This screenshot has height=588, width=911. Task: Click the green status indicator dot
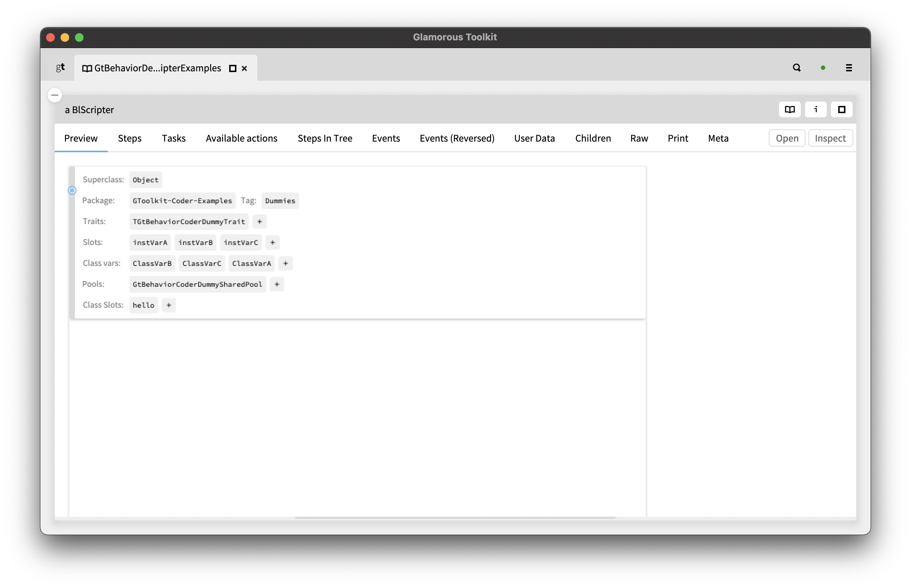tap(823, 67)
